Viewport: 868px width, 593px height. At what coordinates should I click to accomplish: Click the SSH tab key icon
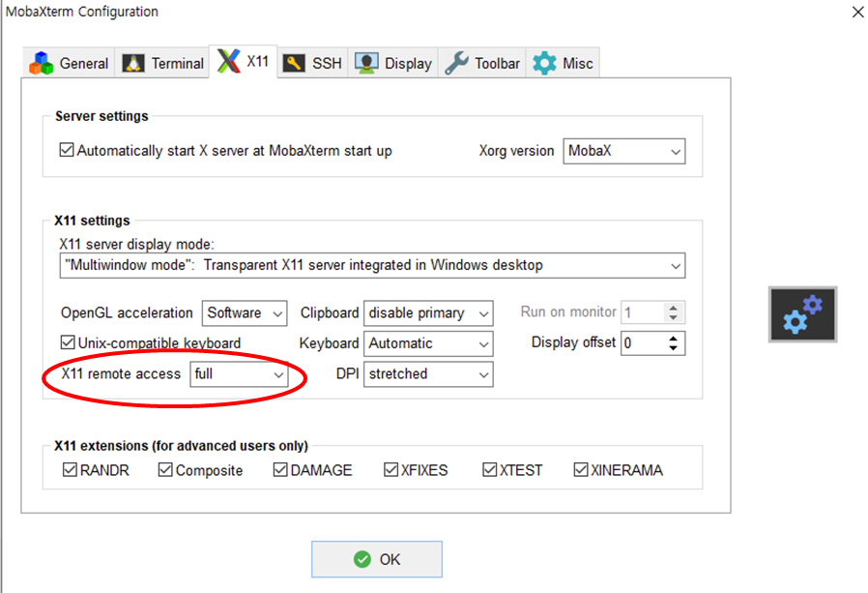pos(294,63)
